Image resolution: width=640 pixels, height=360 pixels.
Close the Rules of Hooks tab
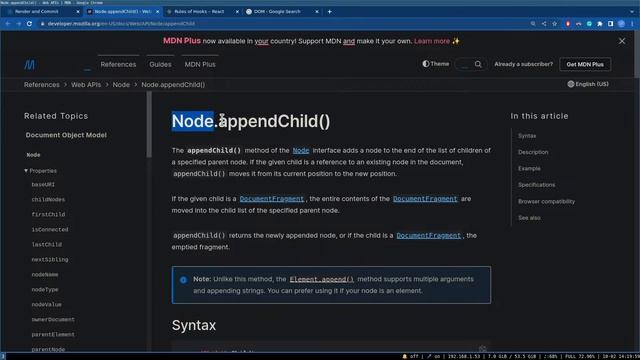[x=237, y=11]
